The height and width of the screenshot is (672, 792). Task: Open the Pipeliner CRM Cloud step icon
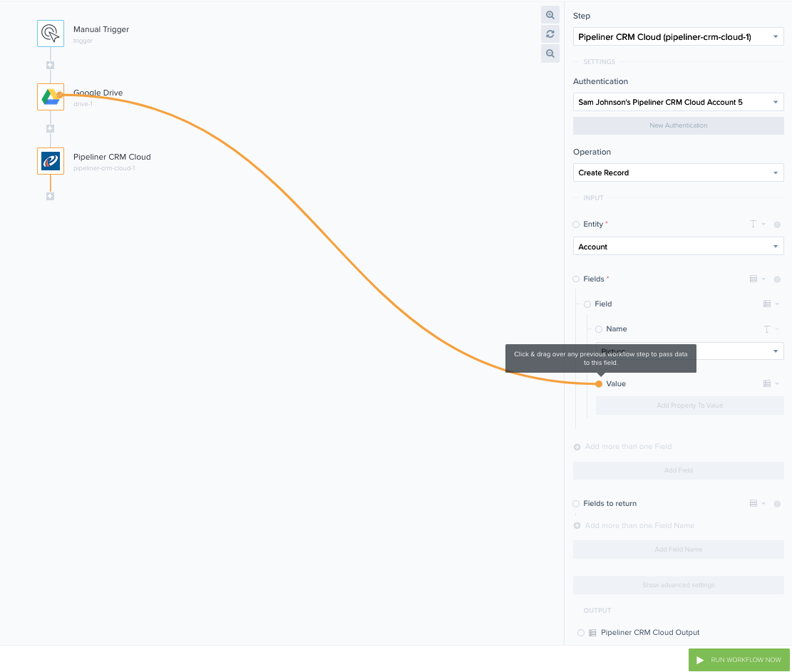coord(50,160)
